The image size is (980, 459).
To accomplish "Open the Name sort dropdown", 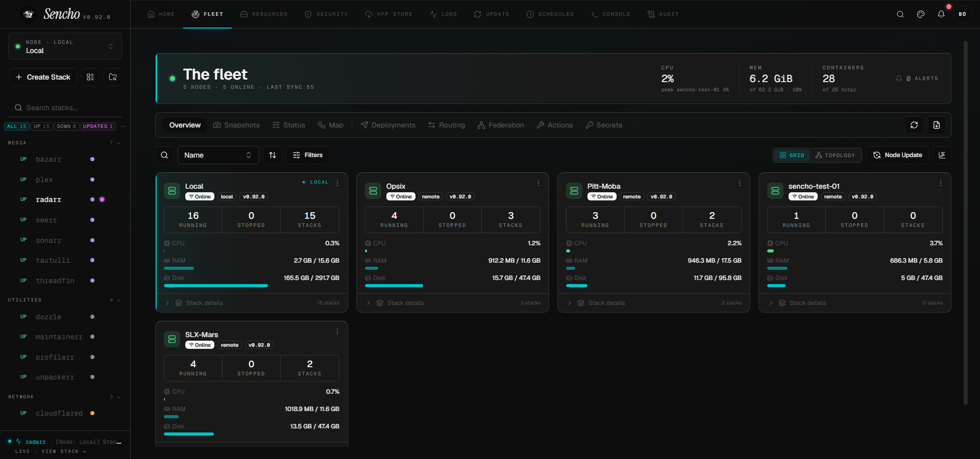I will [x=218, y=155].
